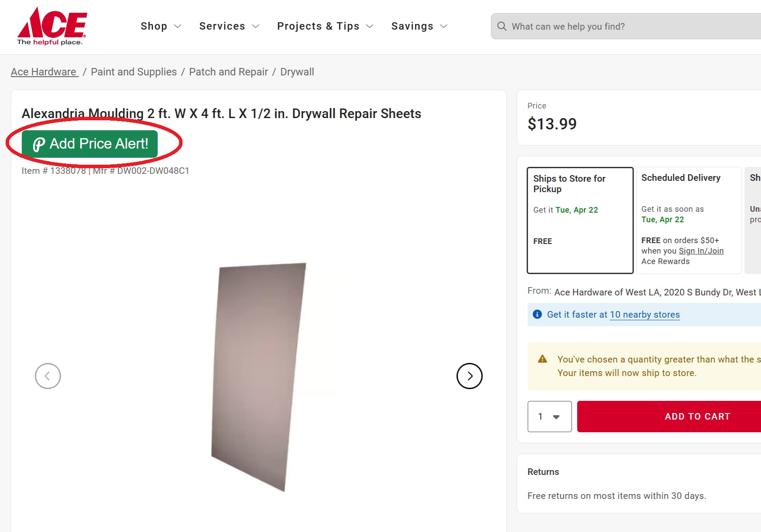Select the Ships to Store for Pickup option
Screen dimensions: 761x532
click(580, 220)
